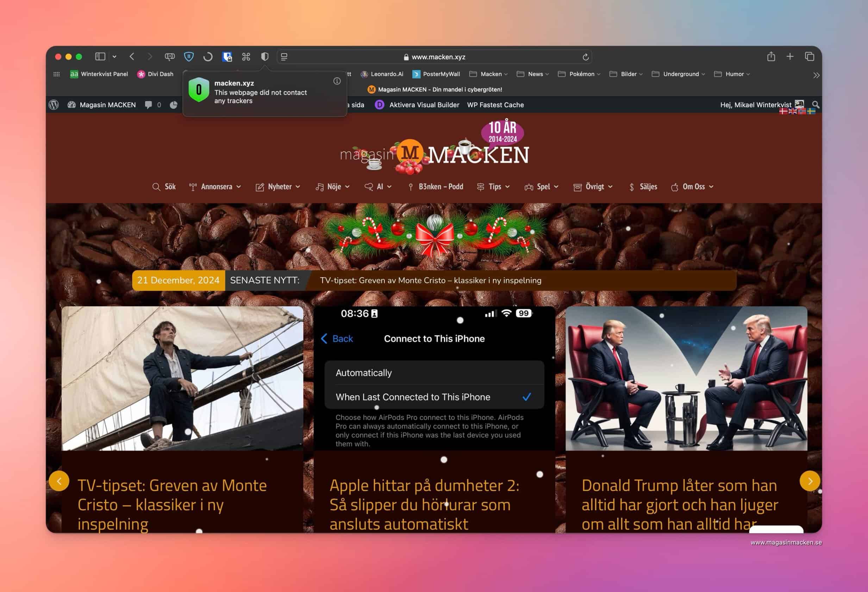The image size is (868, 592).
Task: Switch language to Swedish flag
Action: point(811,111)
